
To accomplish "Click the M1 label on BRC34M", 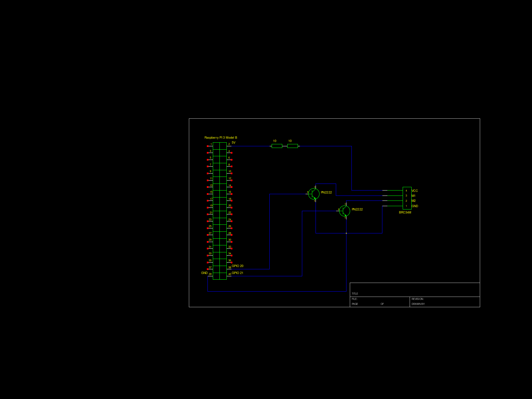I will coord(413,196).
